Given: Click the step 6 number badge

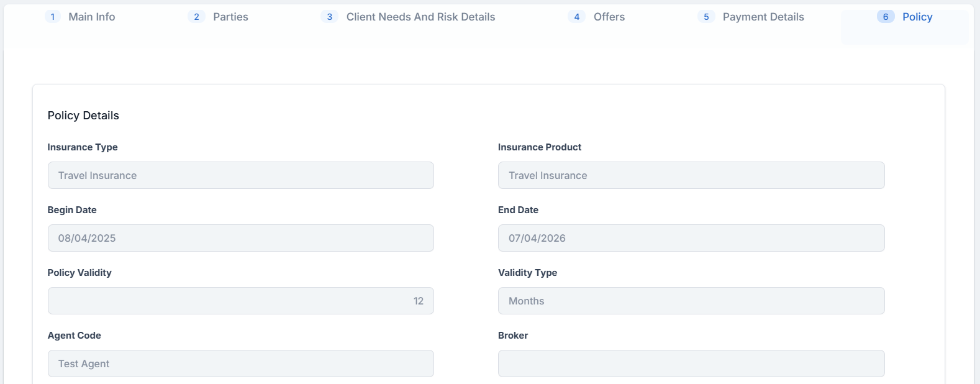Looking at the screenshot, I should 886,17.
